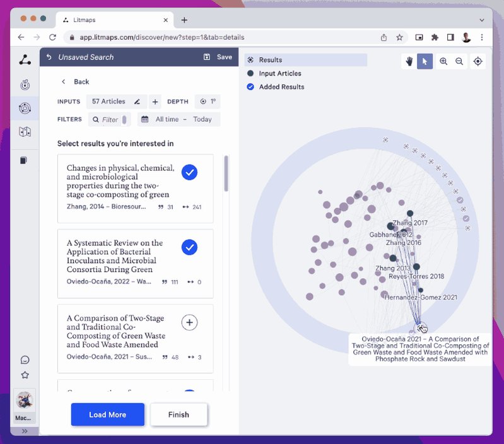Close the Litmaps browser tab
Screen dimensions: 504x444
coord(165,20)
